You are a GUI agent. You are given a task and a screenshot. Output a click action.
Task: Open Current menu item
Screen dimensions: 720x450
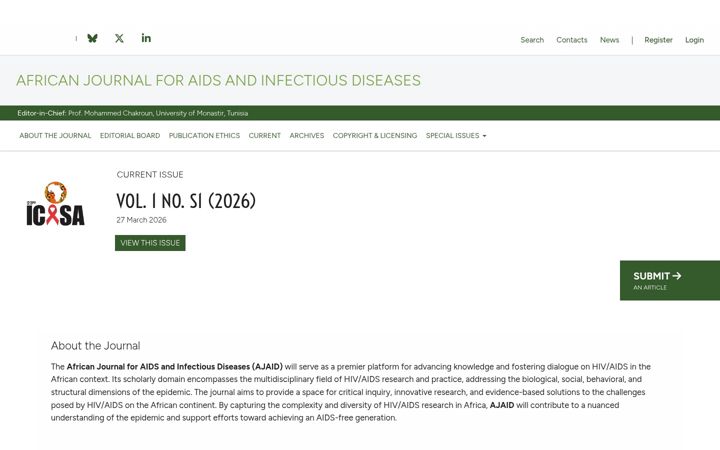pyautogui.click(x=264, y=135)
